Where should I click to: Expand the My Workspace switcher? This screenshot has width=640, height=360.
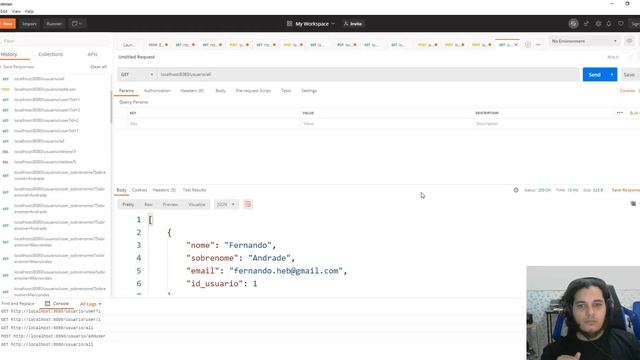tap(311, 24)
